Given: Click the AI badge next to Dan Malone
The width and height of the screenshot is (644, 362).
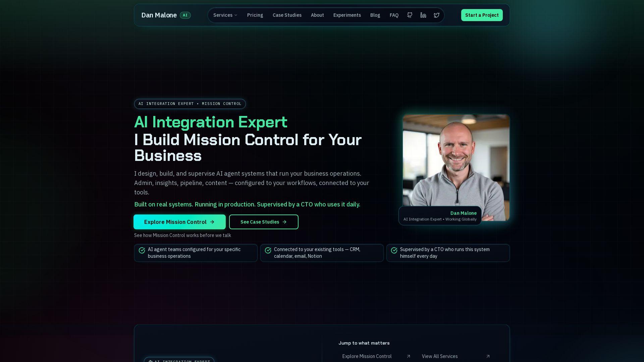Looking at the screenshot, I should click(185, 15).
